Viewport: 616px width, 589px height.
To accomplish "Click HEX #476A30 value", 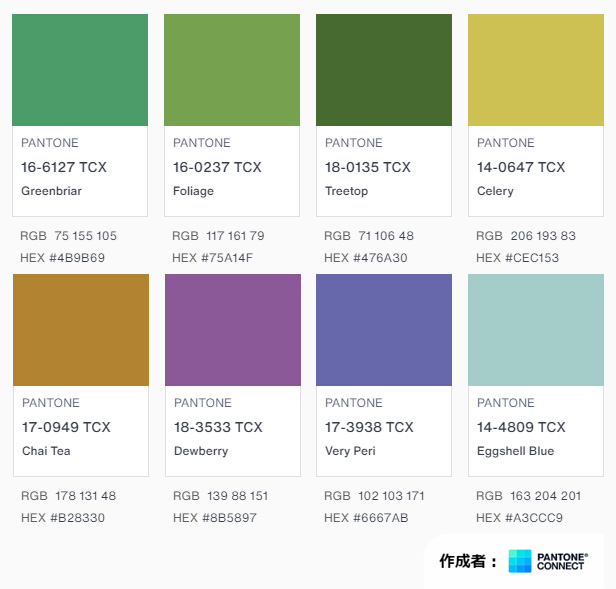I will 366,258.
